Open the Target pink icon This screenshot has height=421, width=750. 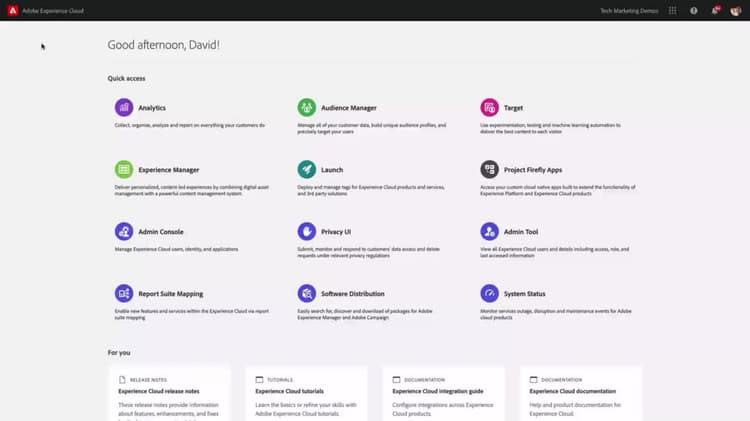pos(489,108)
